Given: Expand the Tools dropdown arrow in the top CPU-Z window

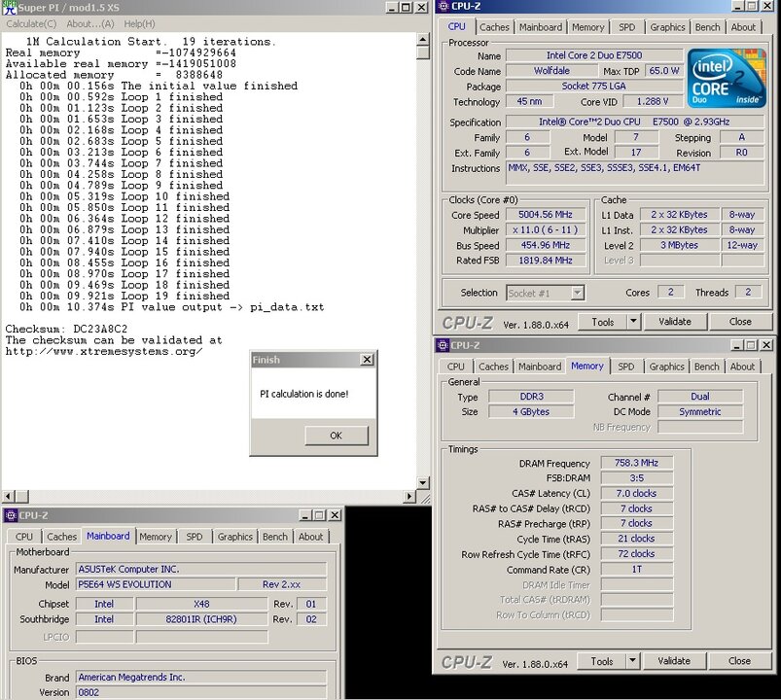Looking at the screenshot, I should click(633, 322).
